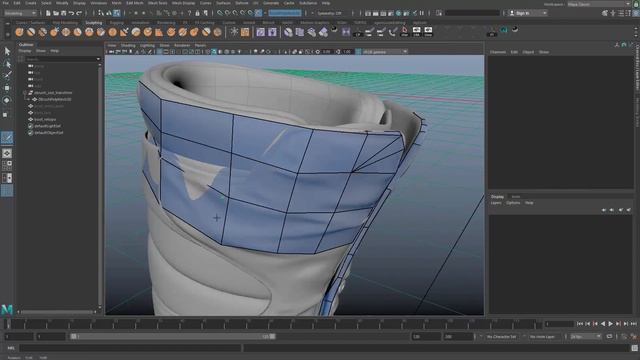Toggle loop playback button beside fps
This screenshot has height=360, width=640.
(609, 337)
